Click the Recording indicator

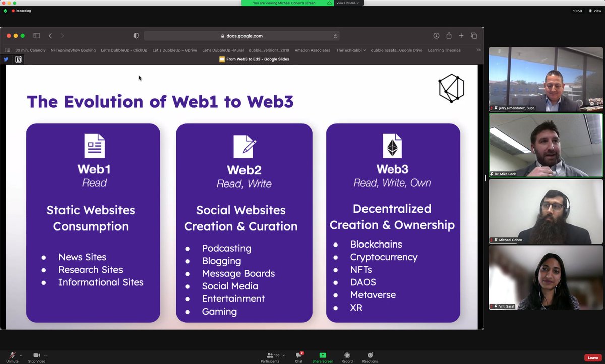[x=21, y=11]
